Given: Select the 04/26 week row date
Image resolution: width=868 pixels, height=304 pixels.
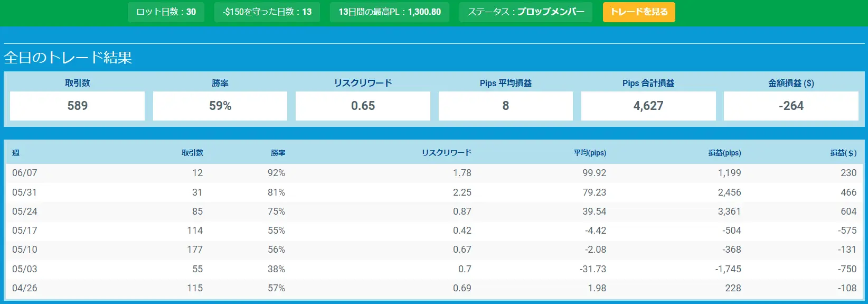Looking at the screenshot, I should point(25,288).
